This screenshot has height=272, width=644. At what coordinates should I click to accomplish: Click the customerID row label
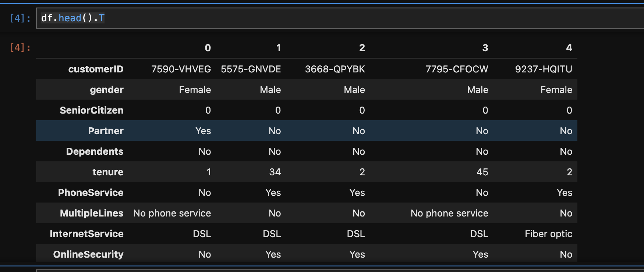96,69
